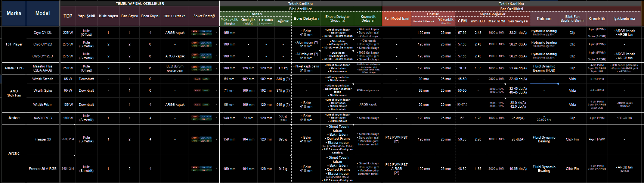Open socket dropdown in A450 FRGB row
The image size is (644, 183).
(216, 118)
